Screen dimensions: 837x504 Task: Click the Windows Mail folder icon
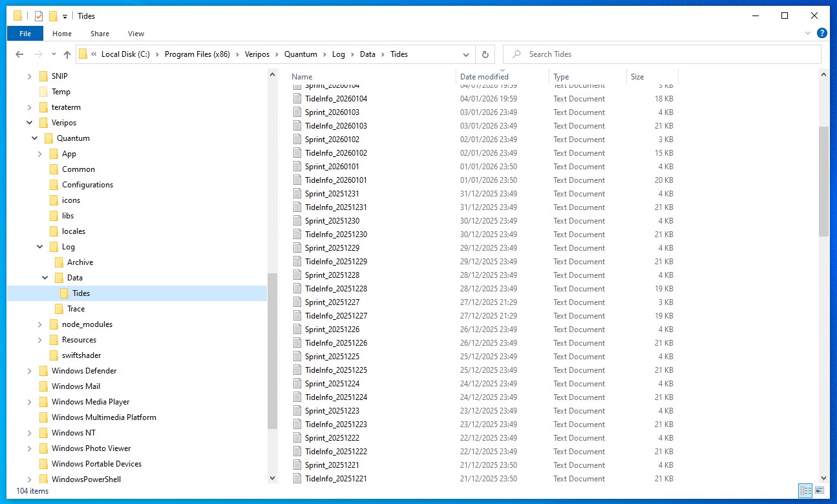(44, 386)
